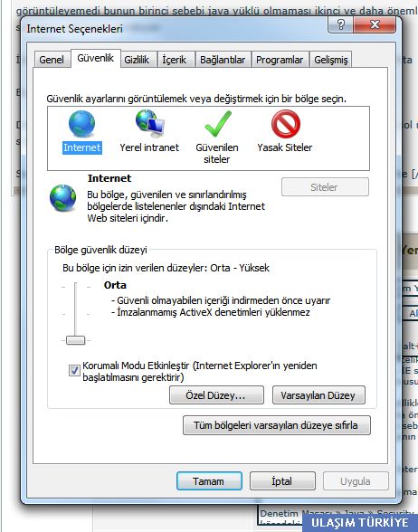Click the Özel Düzey... button
The width and height of the screenshot is (418, 532).
(x=216, y=394)
